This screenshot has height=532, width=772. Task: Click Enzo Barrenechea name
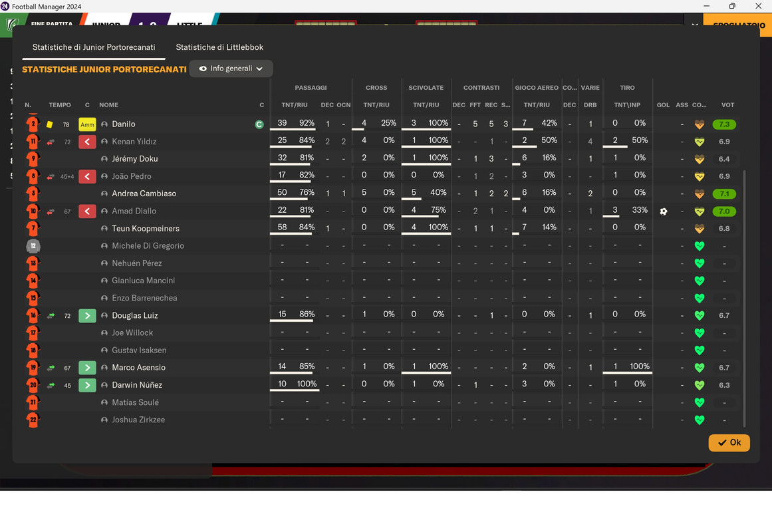[144, 298]
